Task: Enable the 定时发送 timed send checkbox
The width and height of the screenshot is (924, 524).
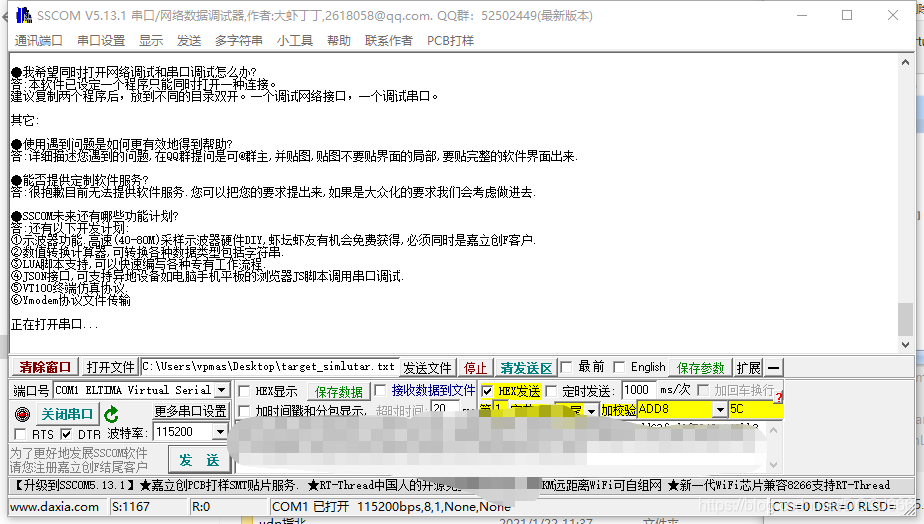Action: [551, 391]
